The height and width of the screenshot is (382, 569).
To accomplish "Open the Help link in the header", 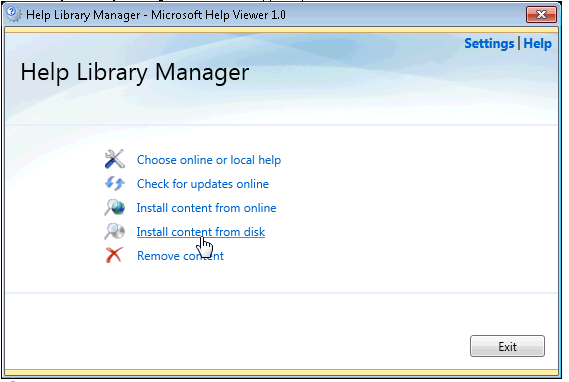I will [537, 44].
